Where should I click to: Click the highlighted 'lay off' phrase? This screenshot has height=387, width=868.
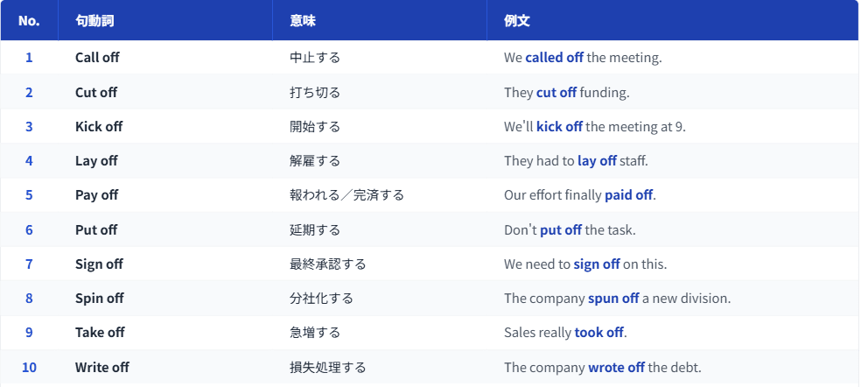click(x=597, y=161)
